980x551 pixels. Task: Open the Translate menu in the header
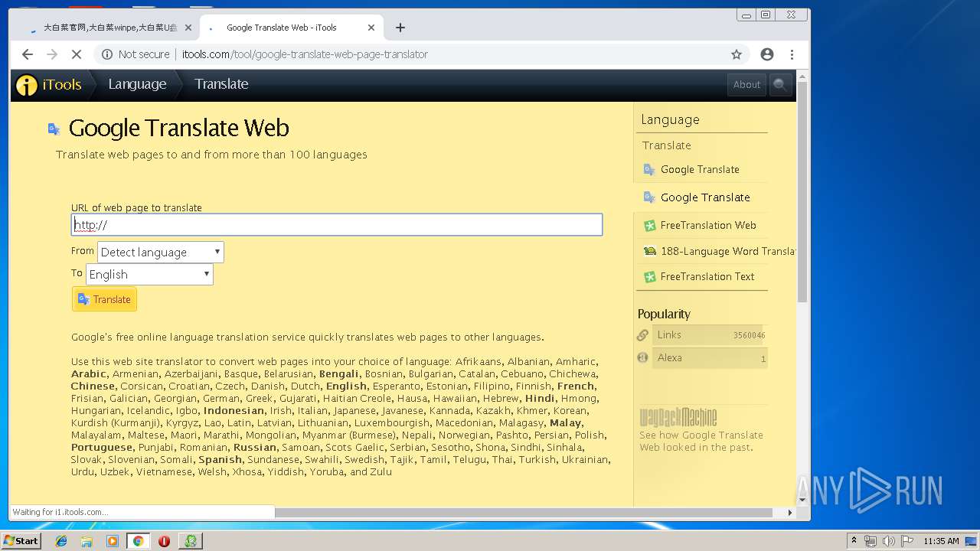[221, 84]
